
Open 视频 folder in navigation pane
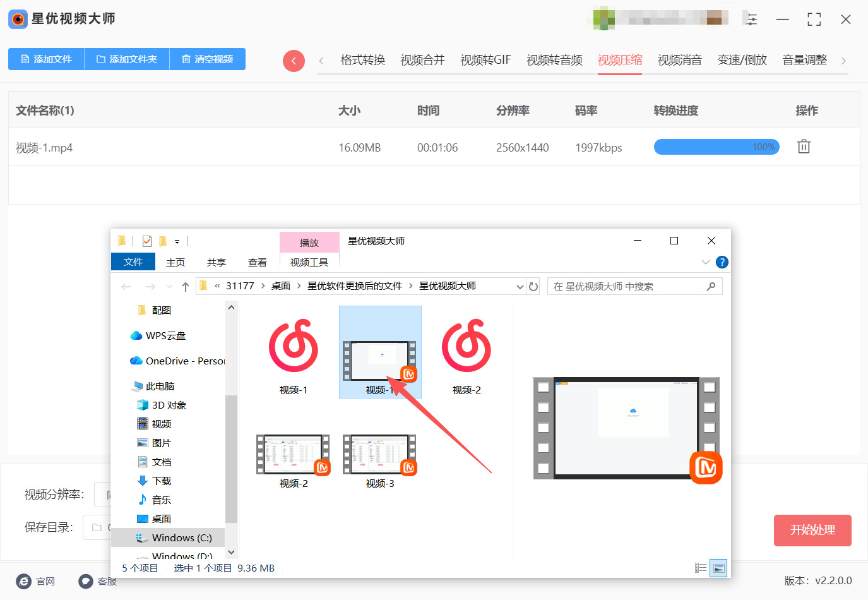point(155,424)
